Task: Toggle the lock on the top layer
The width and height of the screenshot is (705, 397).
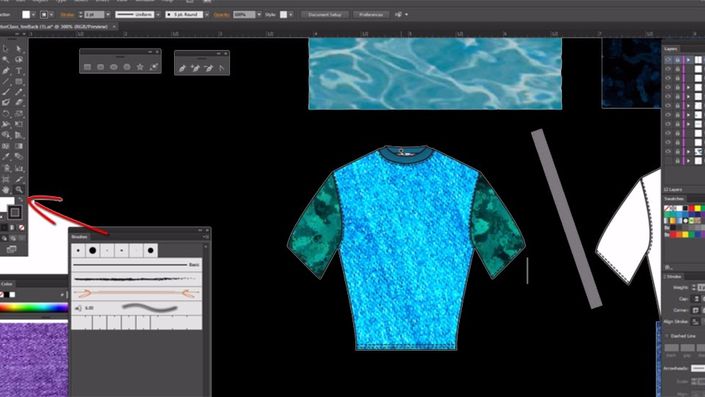Action: (678, 59)
